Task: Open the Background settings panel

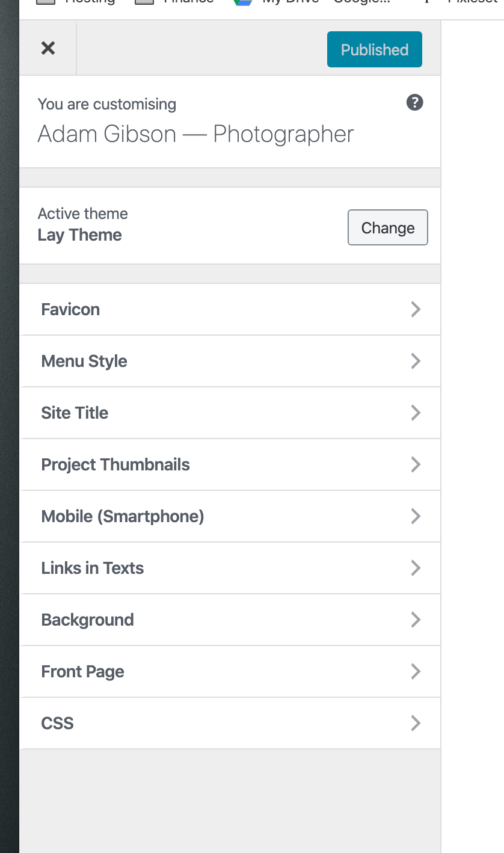Action: coord(230,620)
